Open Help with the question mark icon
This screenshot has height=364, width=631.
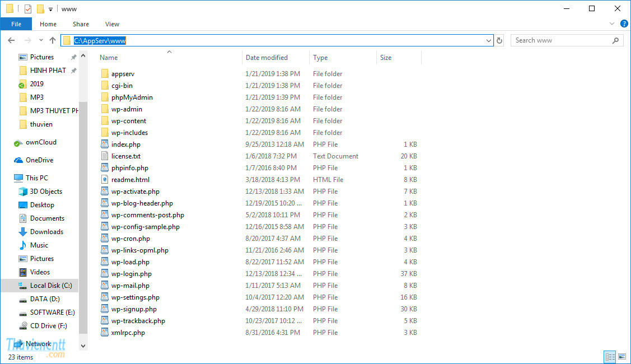pos(624,24)
